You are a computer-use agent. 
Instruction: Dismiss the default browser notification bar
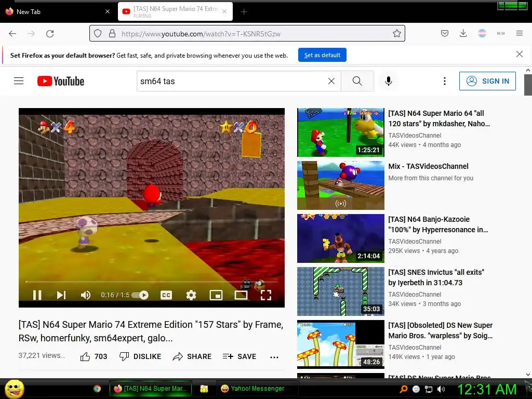(519, 54)
